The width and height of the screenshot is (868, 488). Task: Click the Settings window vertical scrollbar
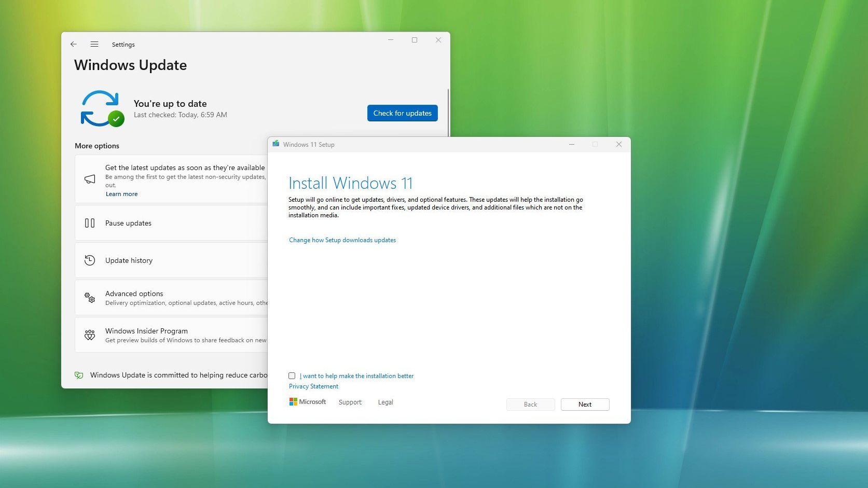point(448,113)
